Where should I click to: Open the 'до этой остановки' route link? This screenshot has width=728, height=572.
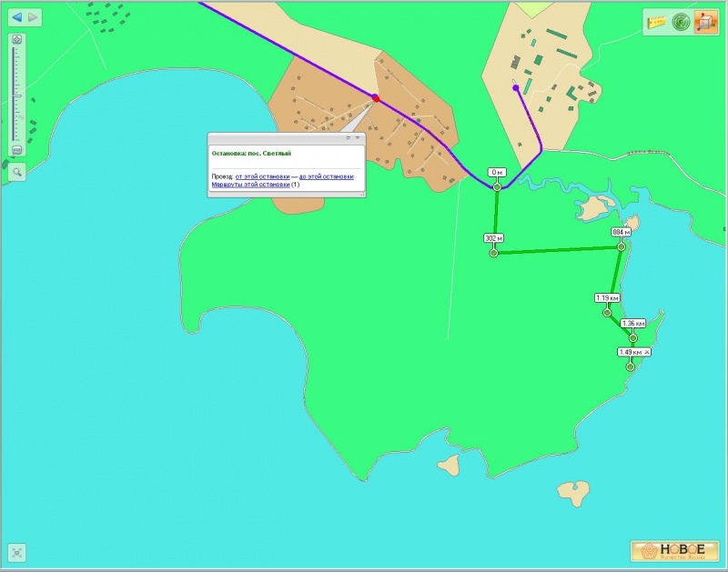point(327,176)
